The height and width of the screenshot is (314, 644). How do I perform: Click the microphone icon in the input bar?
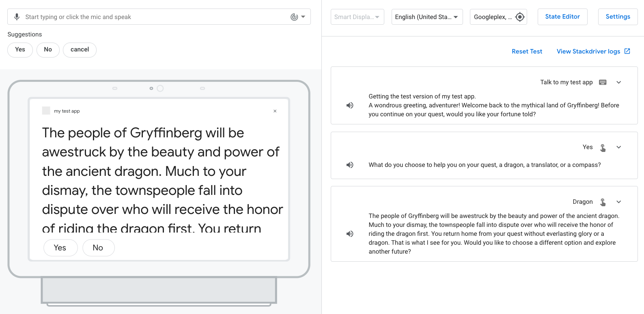(17, 17)
